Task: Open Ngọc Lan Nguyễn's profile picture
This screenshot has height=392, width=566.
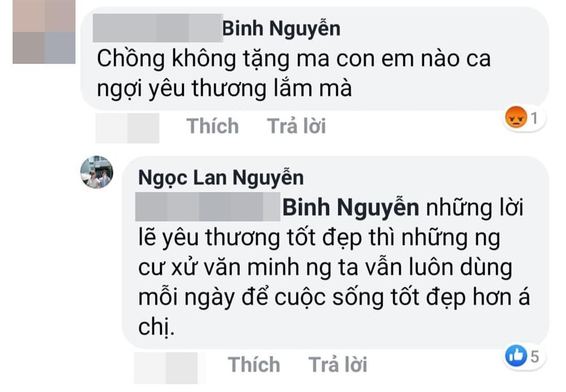Action: point(96,174)
